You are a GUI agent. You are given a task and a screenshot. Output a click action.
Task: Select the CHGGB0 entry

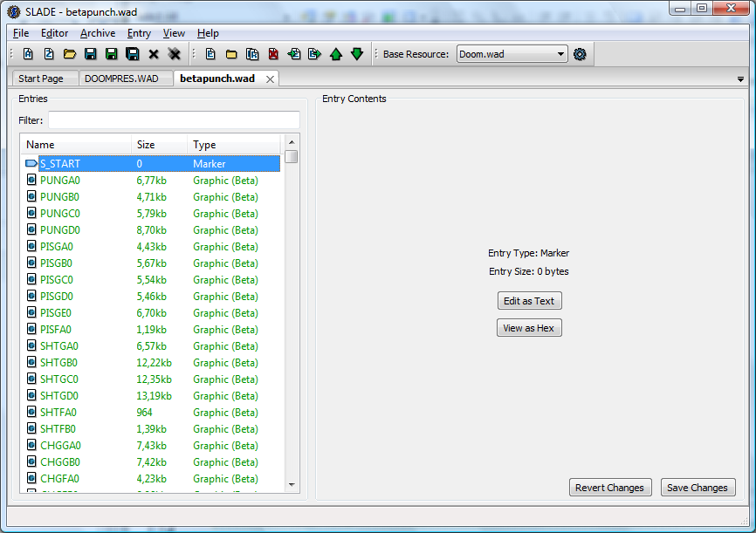(150, 461)
